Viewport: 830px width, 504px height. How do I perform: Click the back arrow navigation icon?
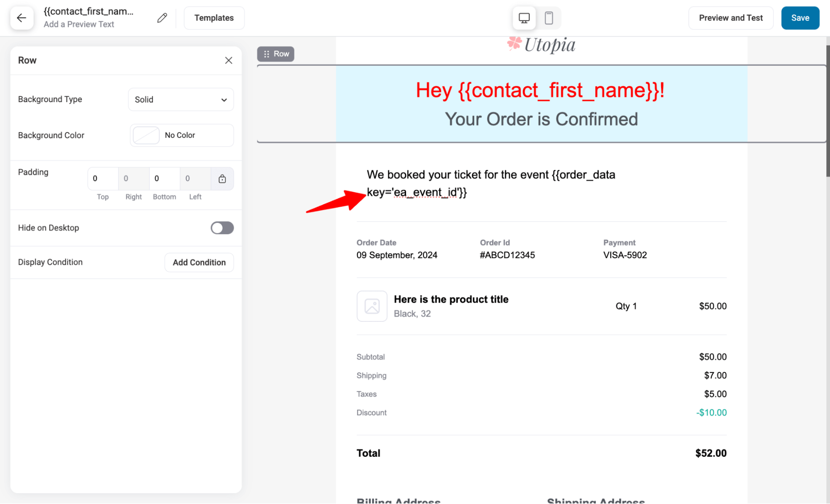tap(22, 17)
